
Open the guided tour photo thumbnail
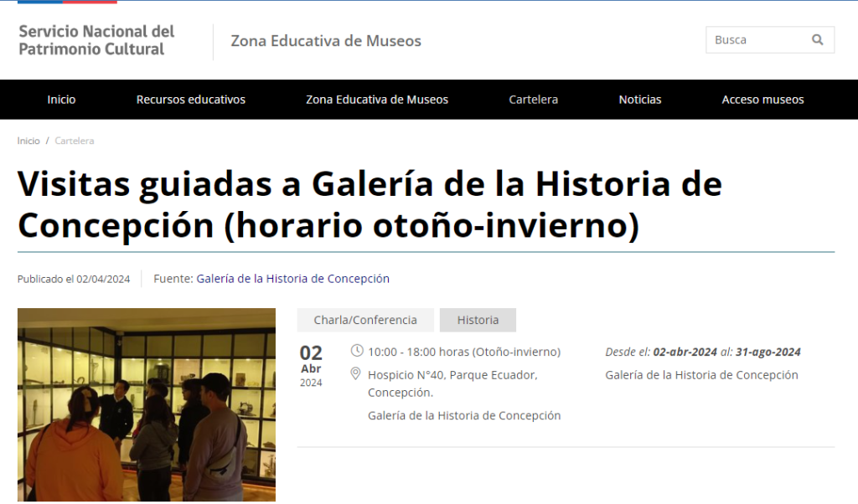147,404
